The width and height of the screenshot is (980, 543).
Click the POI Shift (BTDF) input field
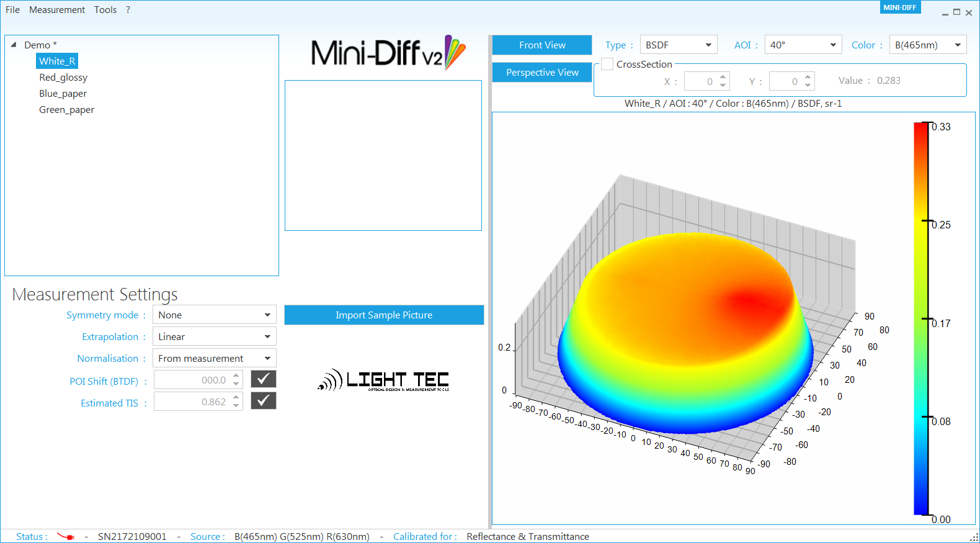click(x=192, y=380)
